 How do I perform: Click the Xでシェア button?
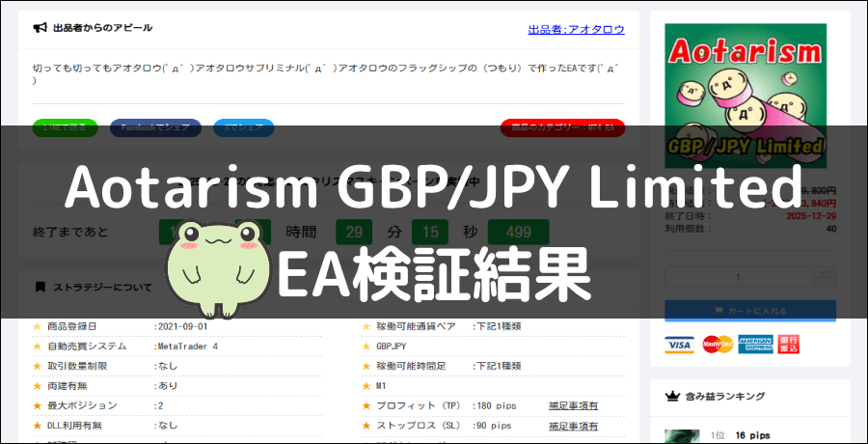click(x=244, y=127)
